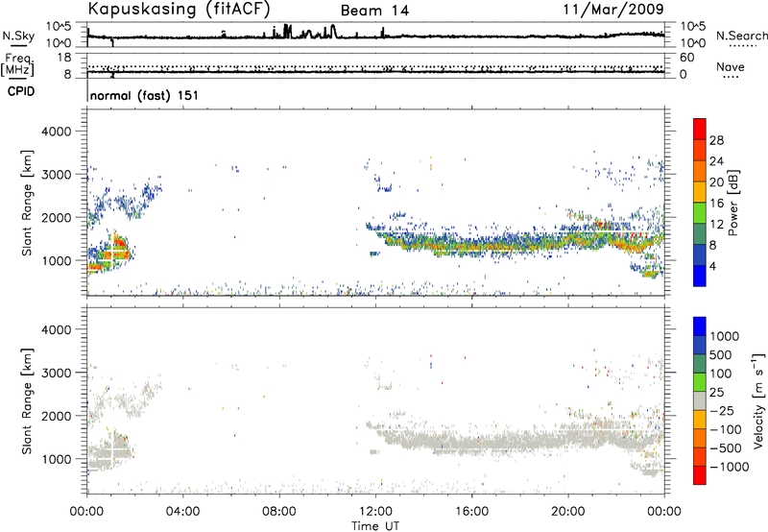Click the "100" velocity colorbar value
This screenshot has height=532, width=768.
(x=721, y=374)
